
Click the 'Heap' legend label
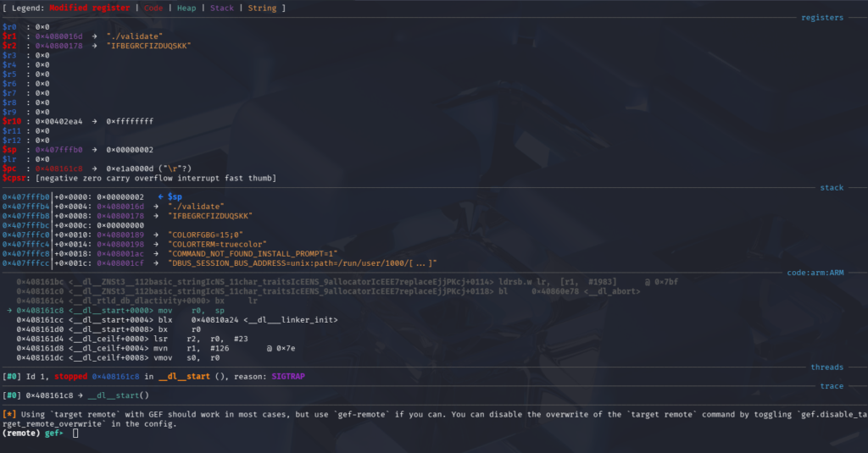tap(186, 8)
